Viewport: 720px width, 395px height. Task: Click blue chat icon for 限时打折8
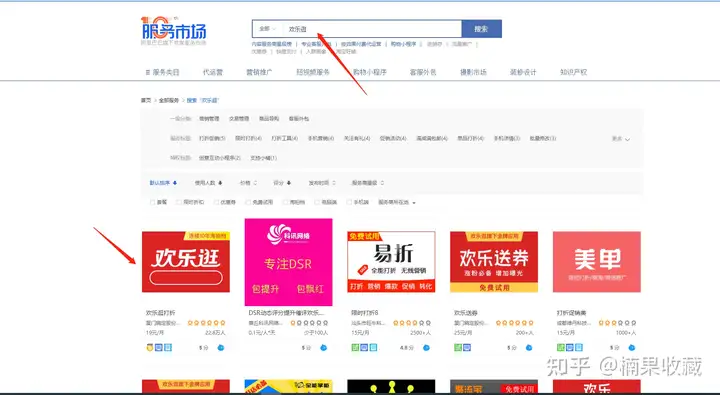(427, 348)
